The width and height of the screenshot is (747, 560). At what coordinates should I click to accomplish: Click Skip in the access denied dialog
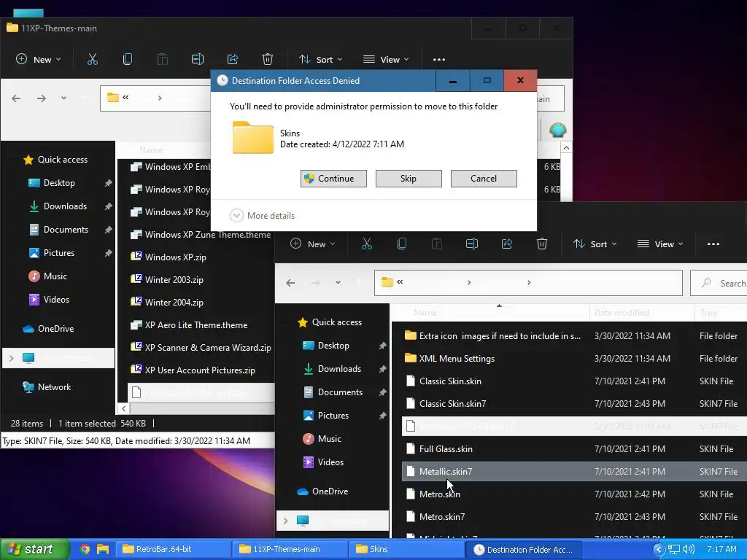coord(409,179)
